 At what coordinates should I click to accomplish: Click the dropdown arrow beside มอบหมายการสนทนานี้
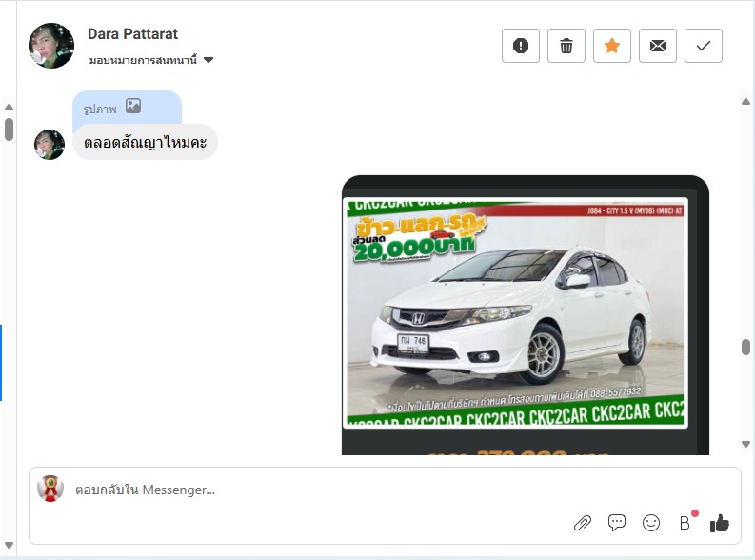pos(209,60)
